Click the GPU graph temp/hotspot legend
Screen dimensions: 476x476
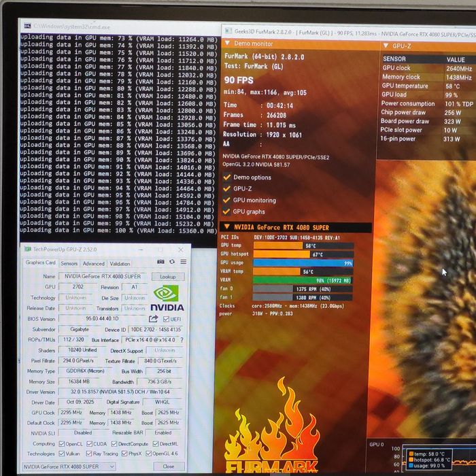429,460
